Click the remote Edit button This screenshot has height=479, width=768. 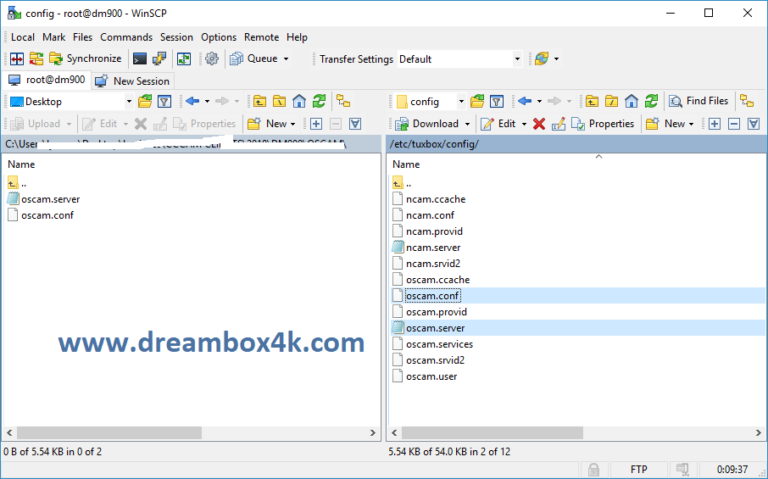point(499,124)
